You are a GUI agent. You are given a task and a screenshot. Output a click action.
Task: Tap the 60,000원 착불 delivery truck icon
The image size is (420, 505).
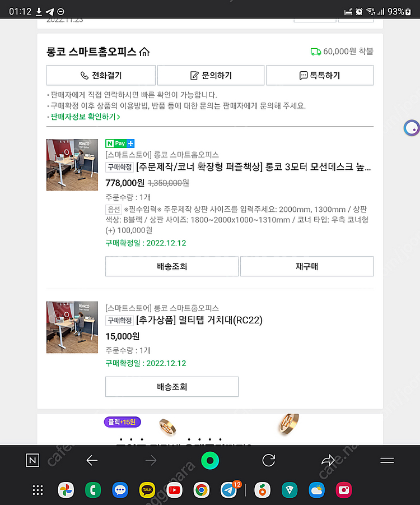tap(316, 52)
